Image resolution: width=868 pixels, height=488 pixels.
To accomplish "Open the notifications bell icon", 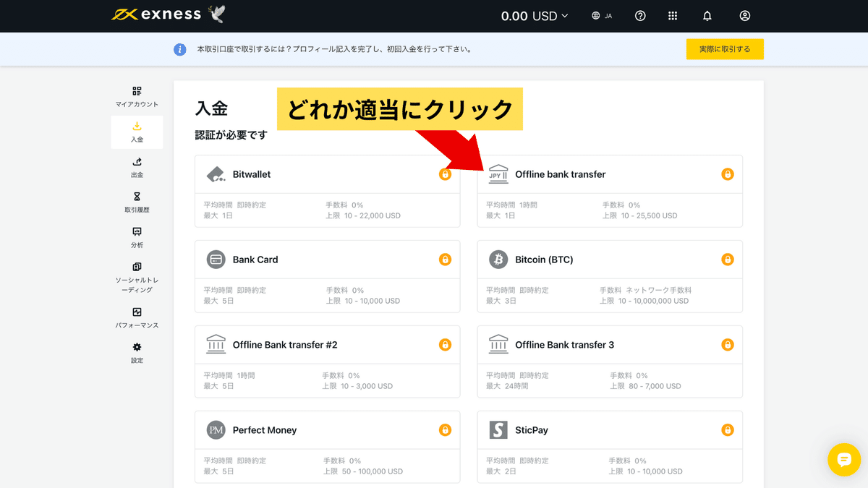I will 707,15.
